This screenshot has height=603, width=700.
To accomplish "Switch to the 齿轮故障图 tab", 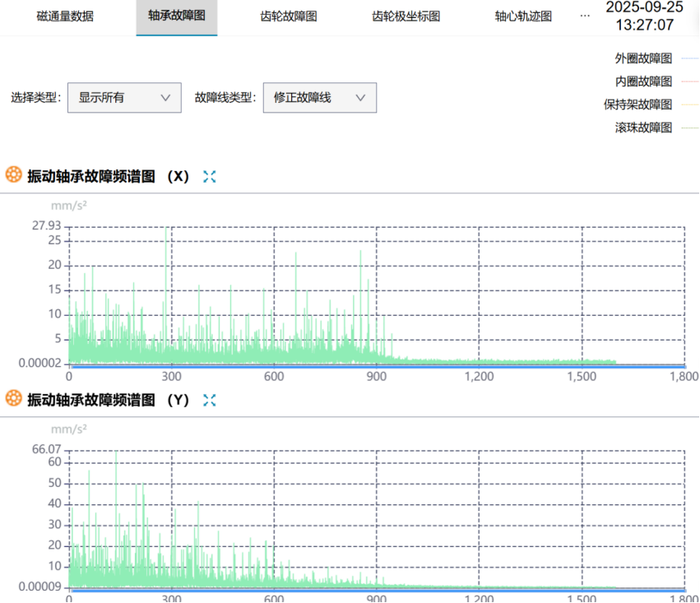I will (x=289, y=16).
